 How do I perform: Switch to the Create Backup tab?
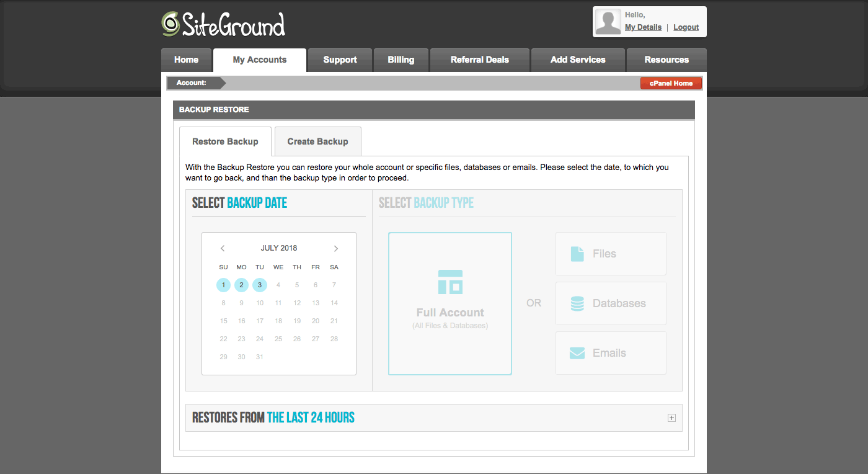click(317, 141)
